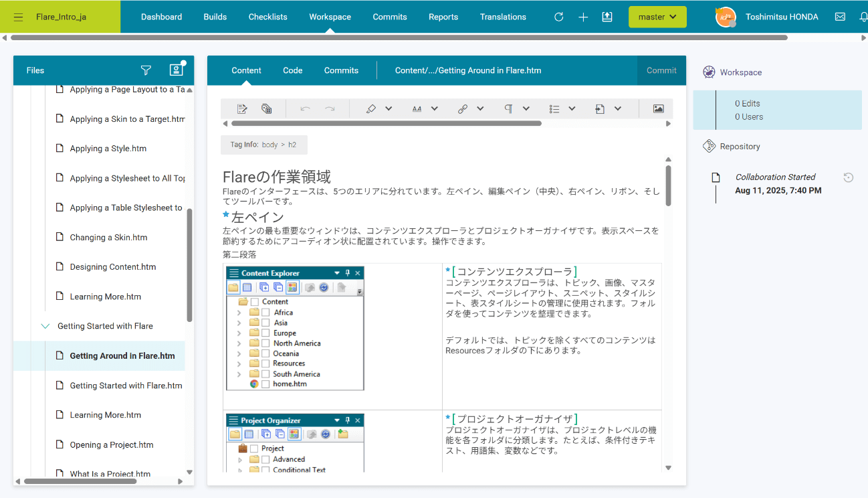The image size is (868, 498).
Task: Click the content editor vertical scrollbar
Action: [x=668, y=185]
